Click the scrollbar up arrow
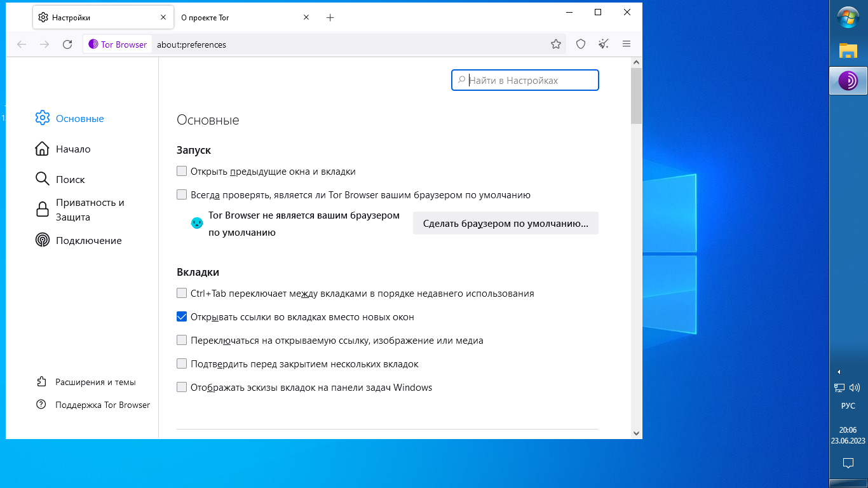This screenshot has width=868, height=488. point(637,62)
